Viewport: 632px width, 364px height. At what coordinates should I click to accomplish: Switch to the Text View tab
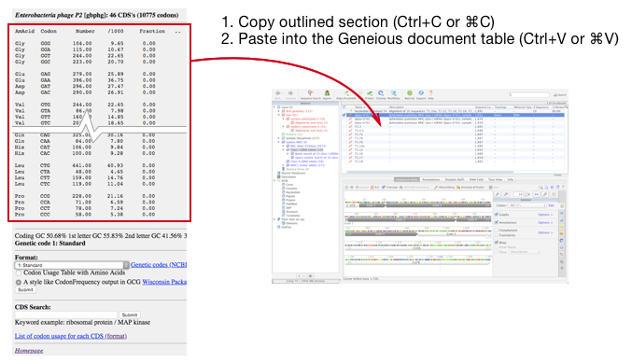click(x=496, y=179)
